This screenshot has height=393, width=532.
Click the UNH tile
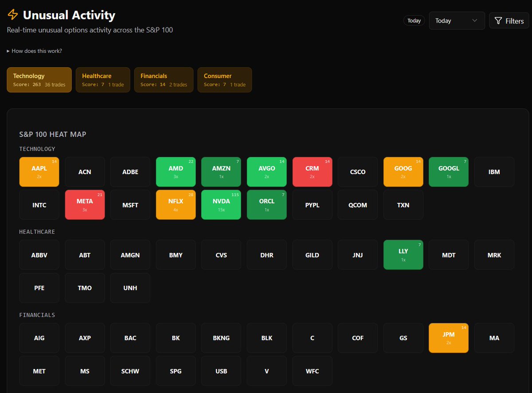pos(130,288)
